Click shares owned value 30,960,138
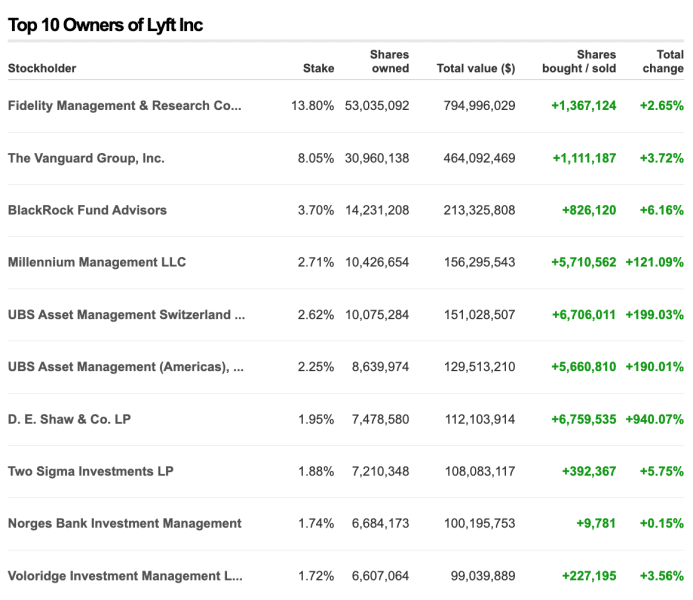Screen dimensions: 693x600 click(x=377, y=158)
